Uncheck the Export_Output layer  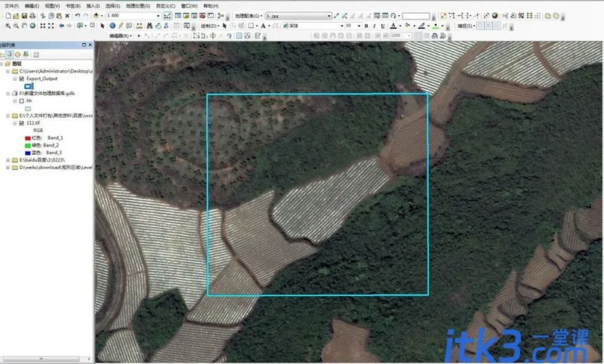[22, 79]
